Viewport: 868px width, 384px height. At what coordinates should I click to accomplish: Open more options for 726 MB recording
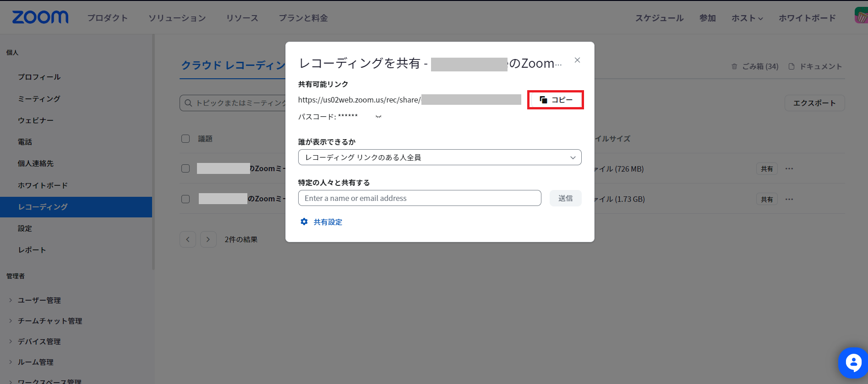tap(789, 169)
